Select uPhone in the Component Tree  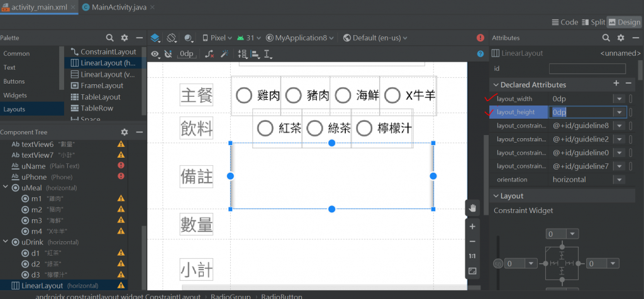(64, 177)
